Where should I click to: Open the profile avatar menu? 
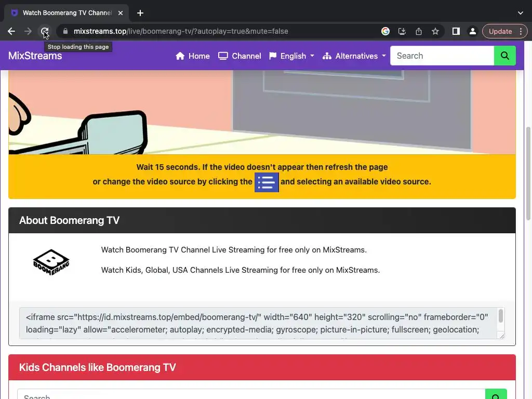coord(472,31)
